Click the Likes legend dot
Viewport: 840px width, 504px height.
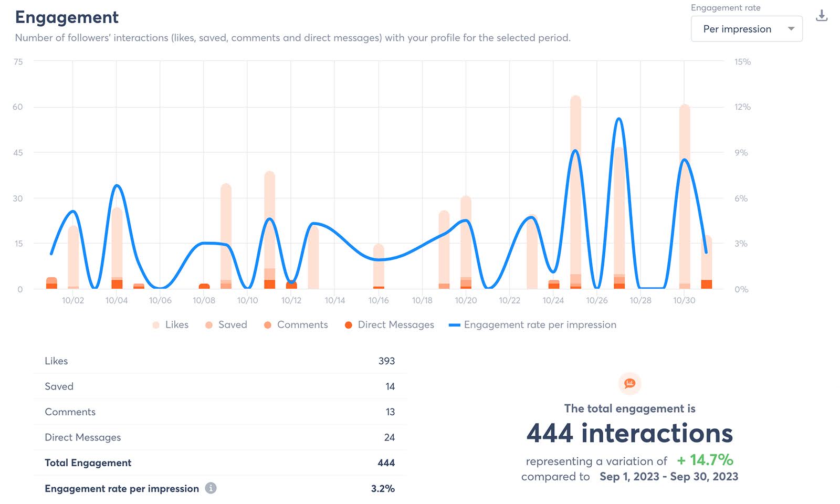click(157, 324)
